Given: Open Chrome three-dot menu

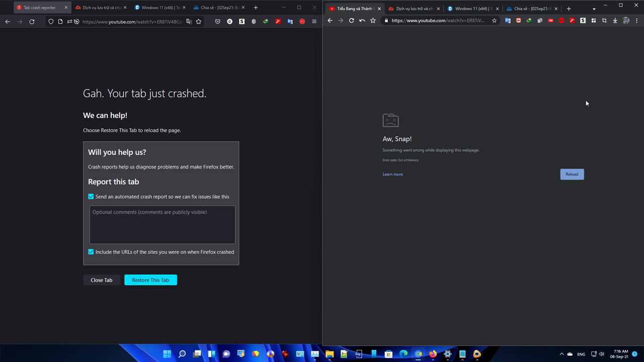Looking at the screenshot, I should 636,21.
